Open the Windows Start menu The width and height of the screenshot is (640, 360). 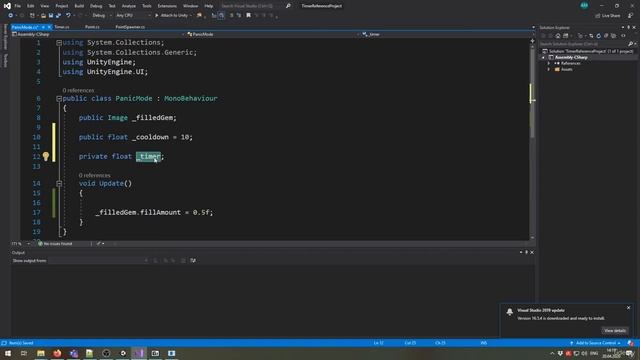[8, 353]
